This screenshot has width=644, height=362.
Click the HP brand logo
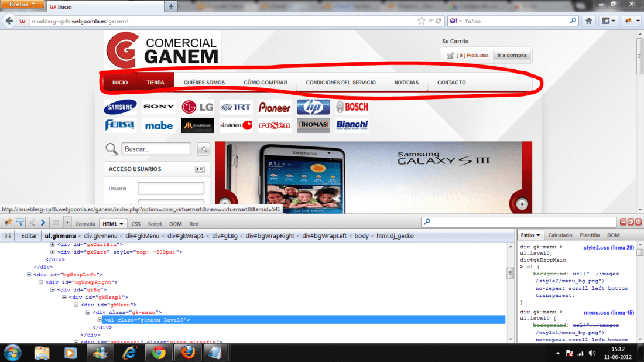pos(313,107)
